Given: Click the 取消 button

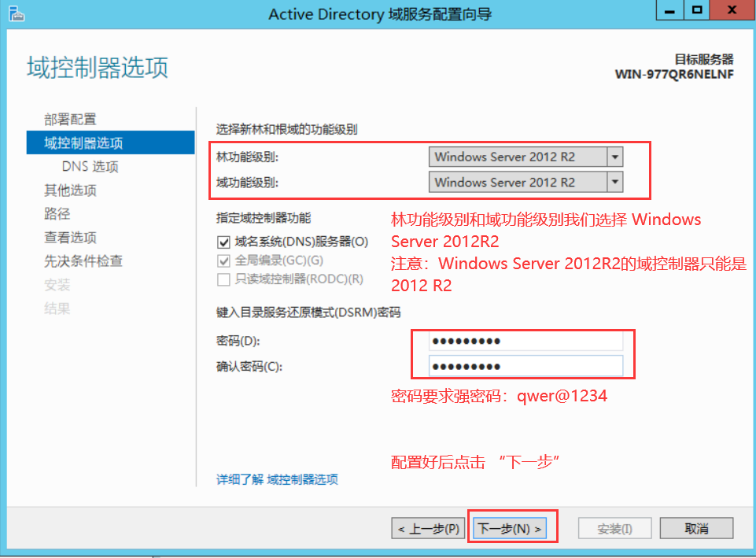Looking at the screenshot, I should 697,529.
